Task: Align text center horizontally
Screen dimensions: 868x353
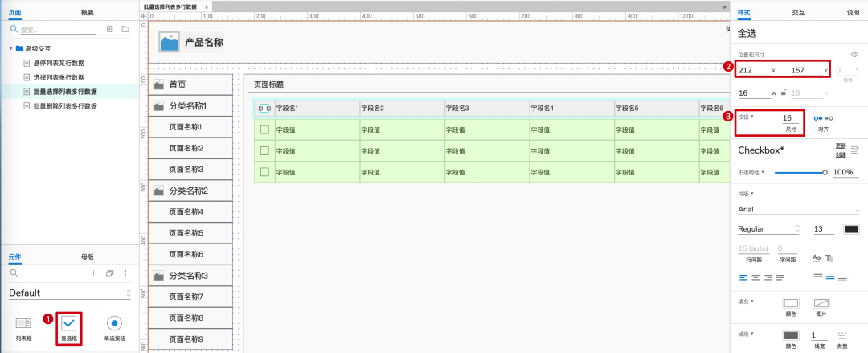Action: (x=755, y=277)
